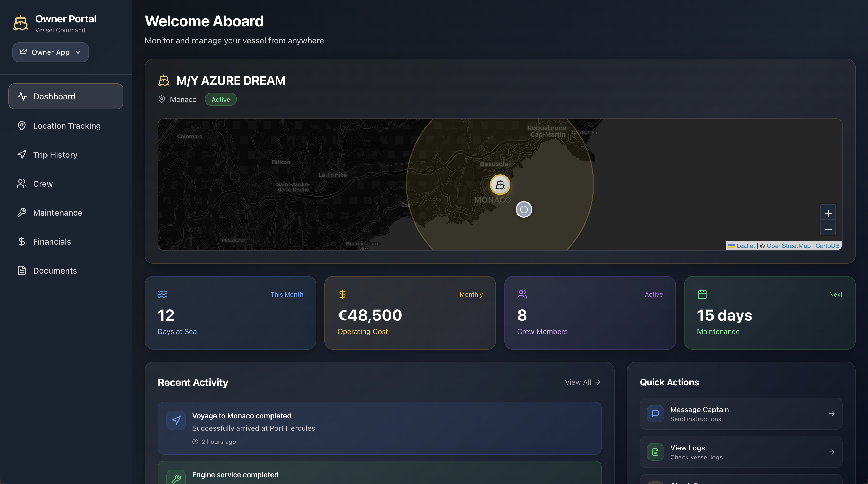Open the Owner App dropdown
This screenshot has height=484, width=868.
[x=51, y=52]
